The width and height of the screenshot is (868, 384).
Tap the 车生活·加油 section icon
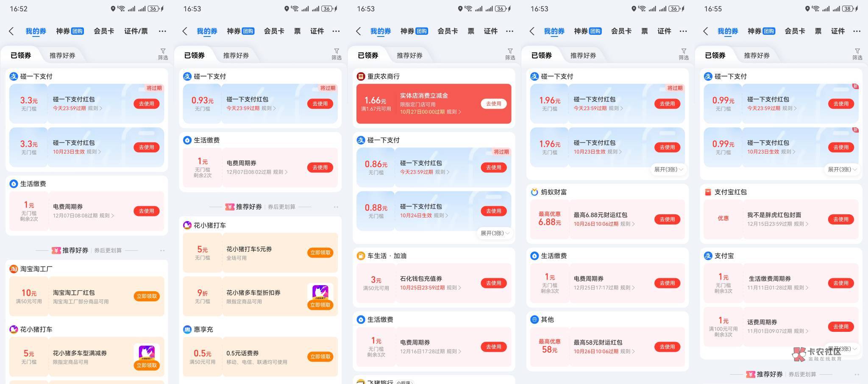[361, 256]
